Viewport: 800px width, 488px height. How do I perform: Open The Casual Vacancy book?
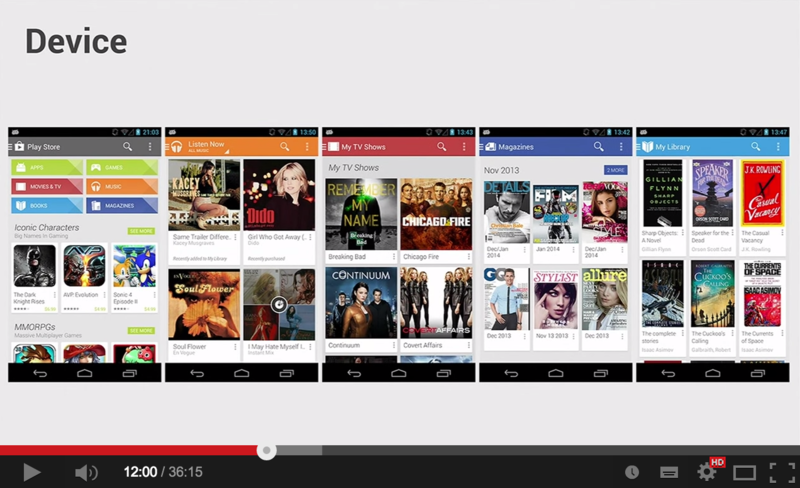763,193
